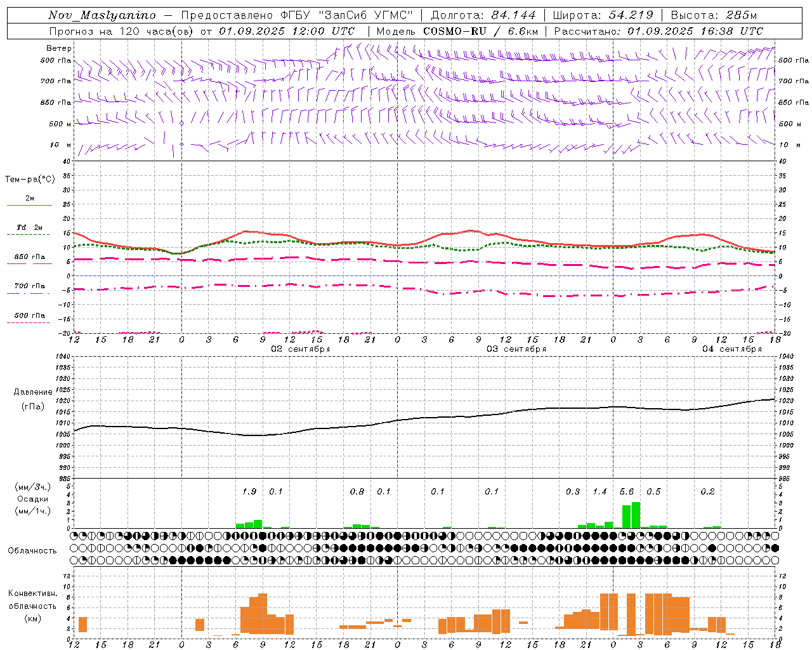Viewport: 812px width, 650px height.
Task: Click the 0.3 precipitation value
Action: pyautogui.click(x=573, y=491)
